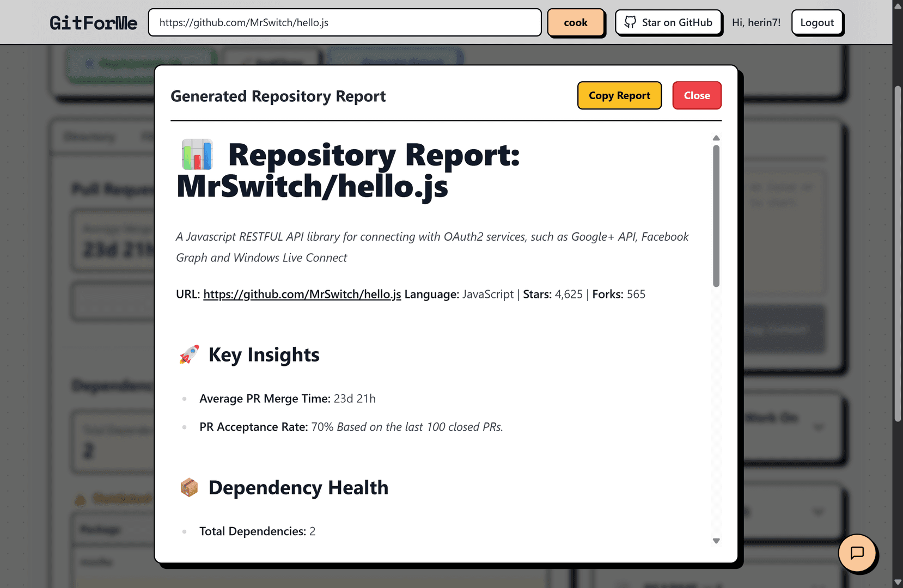903x588 pixels.
Task: Click the report panel's scrollbar thumb
Action: tap(716, 216)
